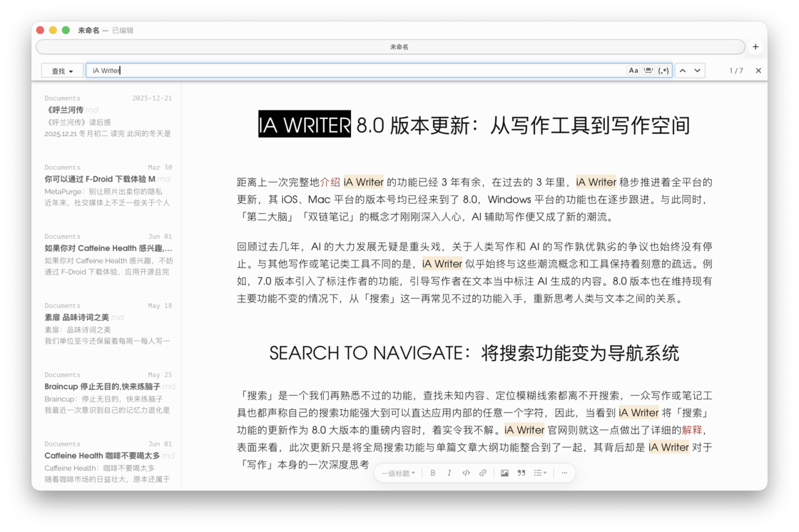Open more formatting options ellipsis
The height and width of the screenshot is (532, 799).
(x=564, y=473)
